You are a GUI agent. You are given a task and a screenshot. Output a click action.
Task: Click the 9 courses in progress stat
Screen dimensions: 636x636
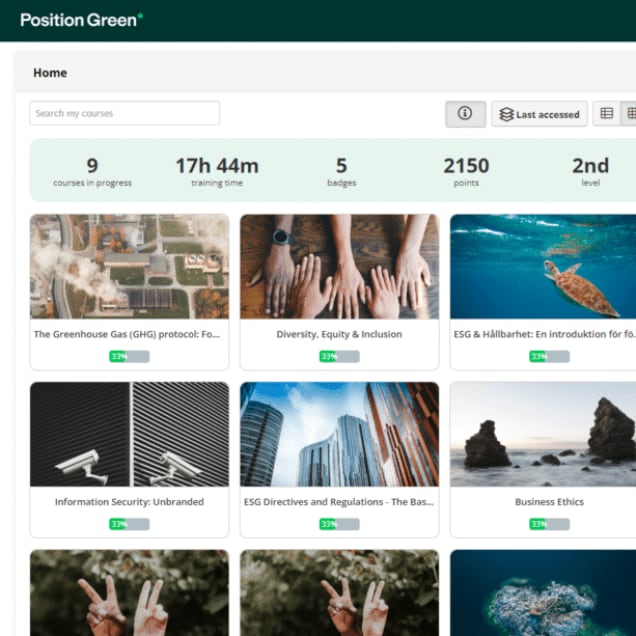pyautogui.click(x=92, y=170)
